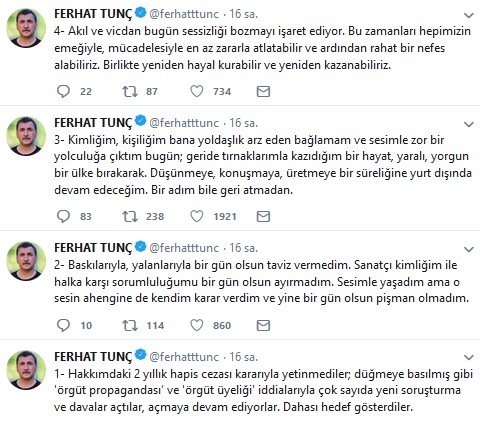480x421 pixels.
Task: Expand options chevron on tweet 3
Action: 469,124
